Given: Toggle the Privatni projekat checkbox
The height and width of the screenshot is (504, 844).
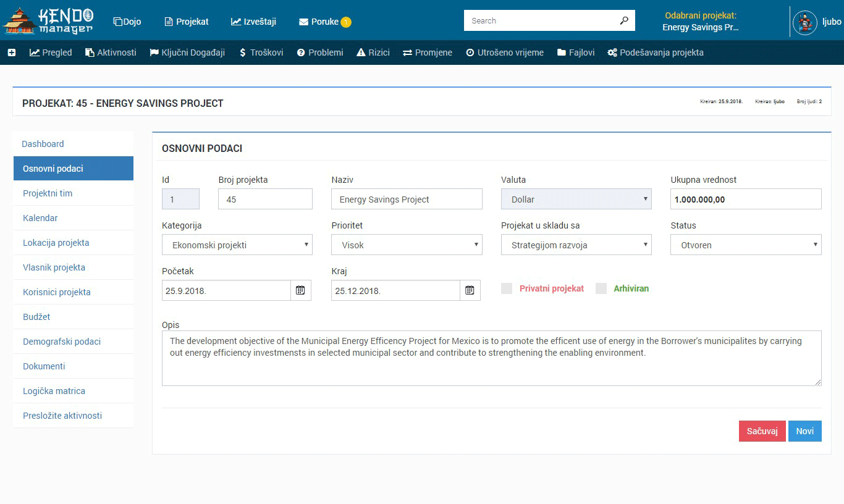Looking at the screenshot, I should coord(507,288).
